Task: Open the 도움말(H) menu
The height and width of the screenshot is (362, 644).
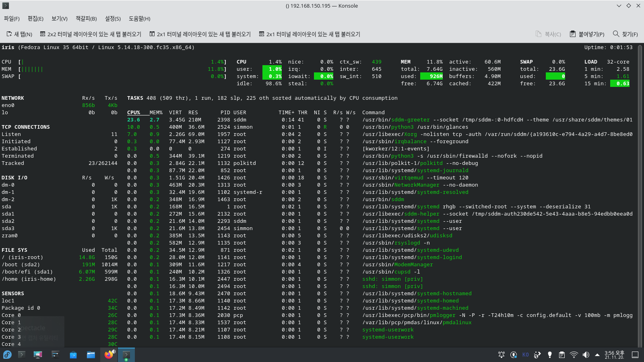Action: pos(139,19)
